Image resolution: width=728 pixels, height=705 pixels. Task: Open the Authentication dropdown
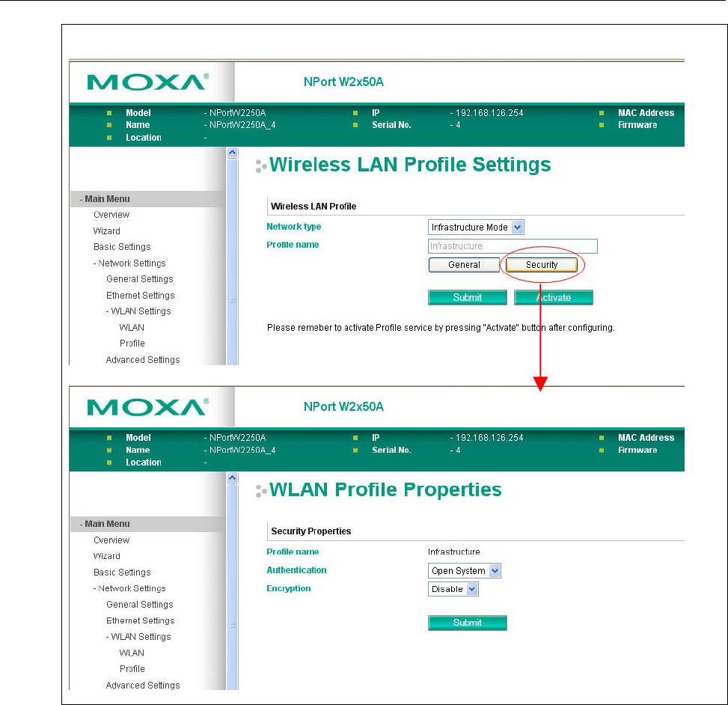coord(465,571)
